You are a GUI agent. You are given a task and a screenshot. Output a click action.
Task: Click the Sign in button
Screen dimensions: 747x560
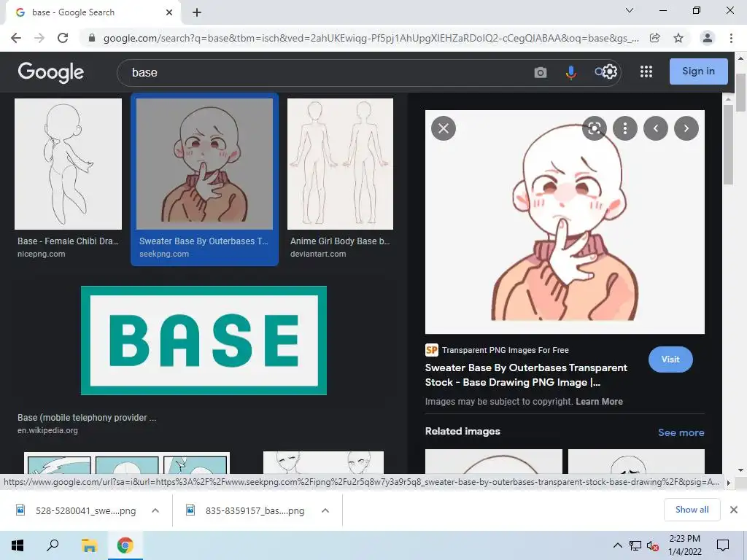click(x=698, y=71)
